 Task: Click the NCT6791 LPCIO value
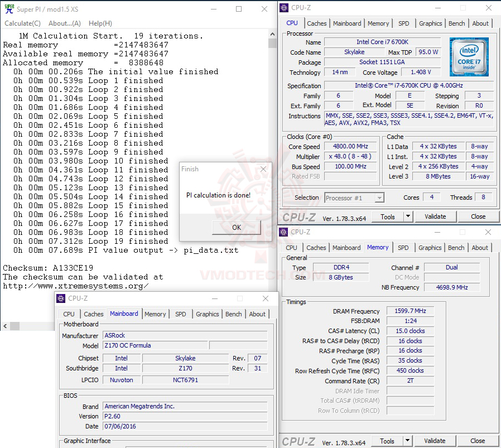185,380
